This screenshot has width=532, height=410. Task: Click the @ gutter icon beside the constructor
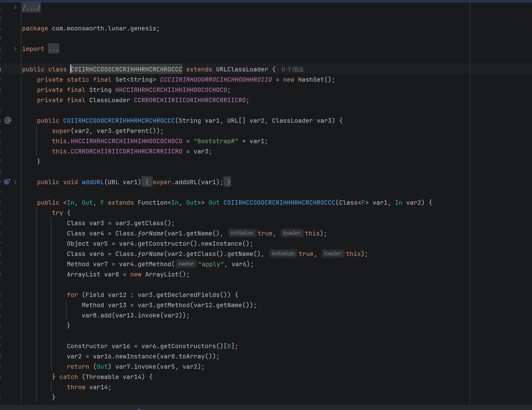coord(8,121)
